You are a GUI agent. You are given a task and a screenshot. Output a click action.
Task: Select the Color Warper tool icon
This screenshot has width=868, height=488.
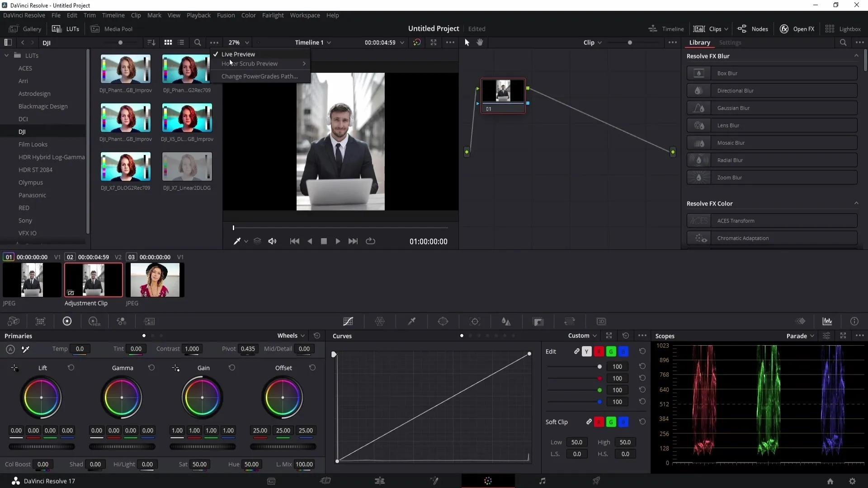[380, 321]
